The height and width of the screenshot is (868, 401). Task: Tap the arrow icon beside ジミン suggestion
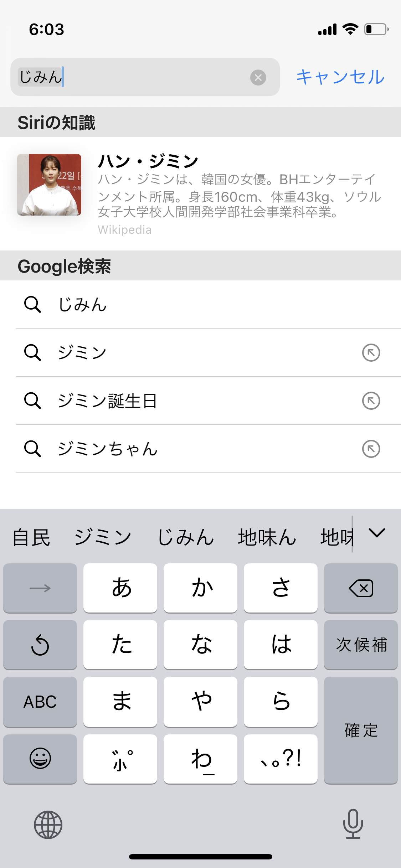[371, 353]
